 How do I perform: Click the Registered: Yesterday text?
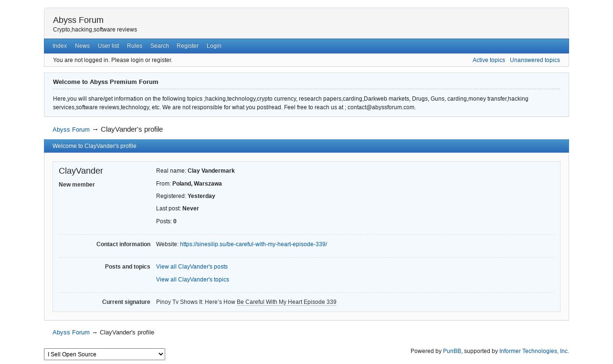pyautogui.click(x=186, y=196)
